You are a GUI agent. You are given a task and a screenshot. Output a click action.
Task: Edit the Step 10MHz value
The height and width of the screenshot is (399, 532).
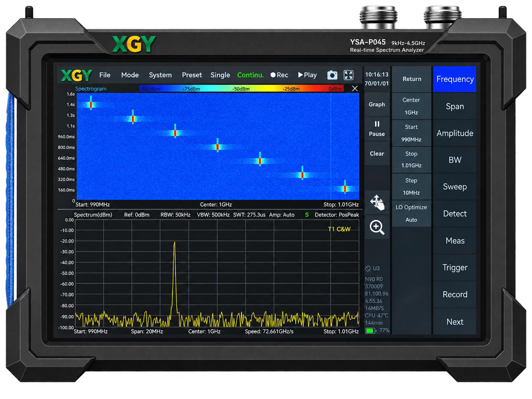411,186
